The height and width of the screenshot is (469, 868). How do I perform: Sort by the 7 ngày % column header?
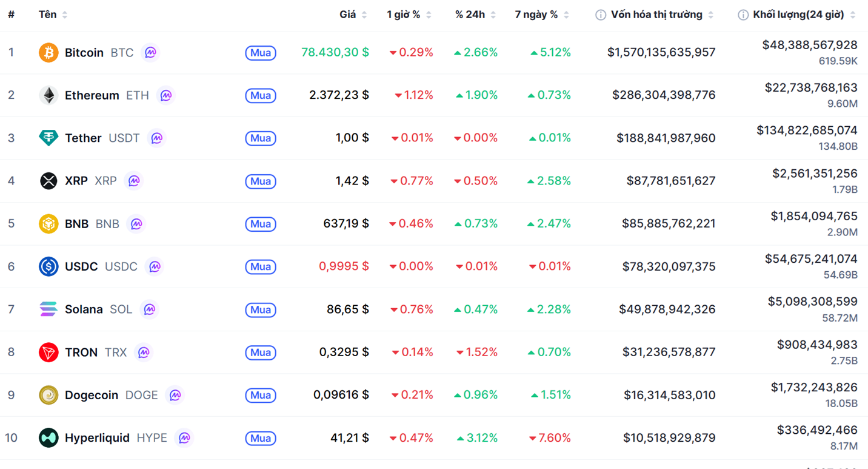tap(542, 15)
